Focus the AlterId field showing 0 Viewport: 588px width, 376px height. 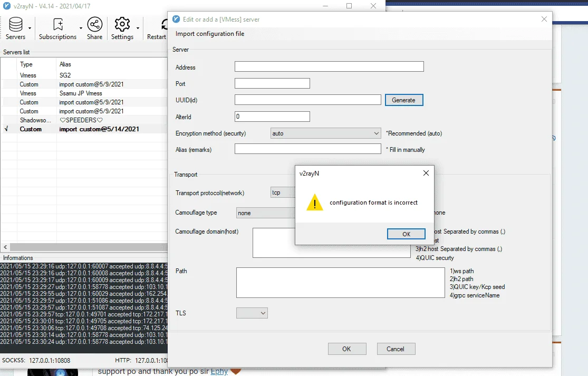272,117
